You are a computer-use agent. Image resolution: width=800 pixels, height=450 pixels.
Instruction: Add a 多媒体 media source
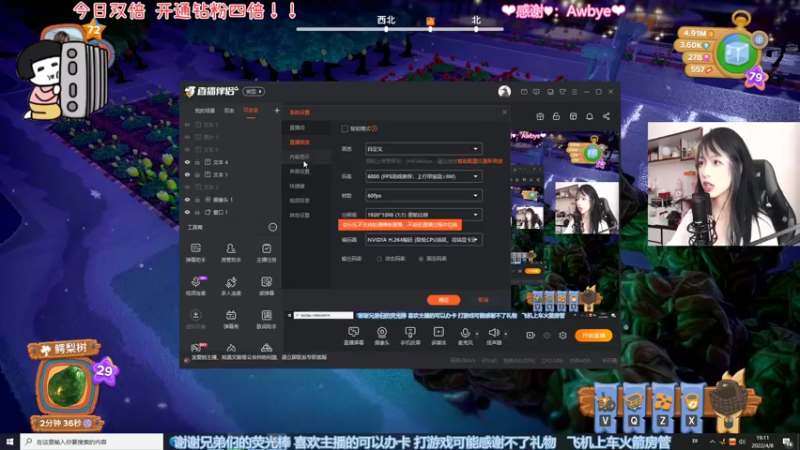[x=438, y=336]
